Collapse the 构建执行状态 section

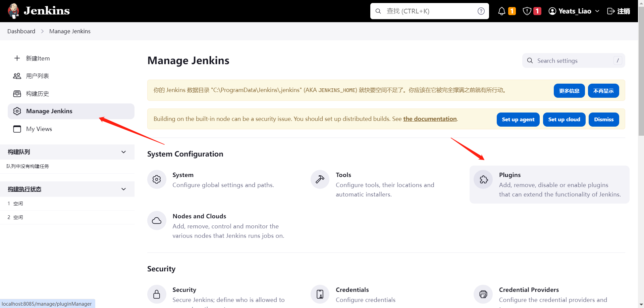tap(123, 189)
